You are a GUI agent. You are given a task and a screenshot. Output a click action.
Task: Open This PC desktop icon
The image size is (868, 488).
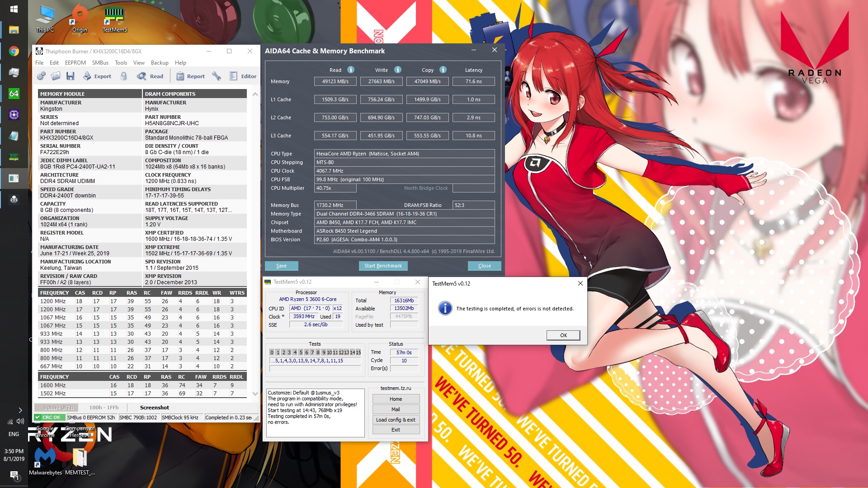click(x=45, y=19)
